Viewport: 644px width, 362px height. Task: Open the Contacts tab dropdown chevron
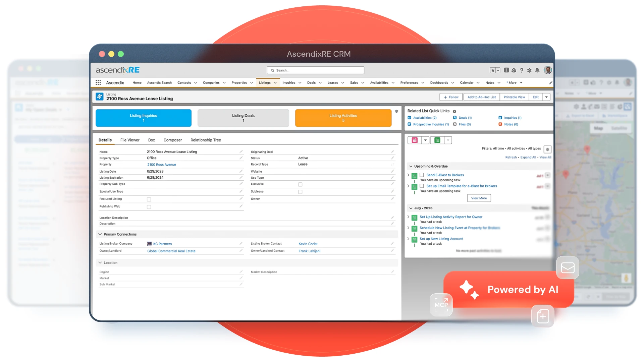(x=196, y=83)
